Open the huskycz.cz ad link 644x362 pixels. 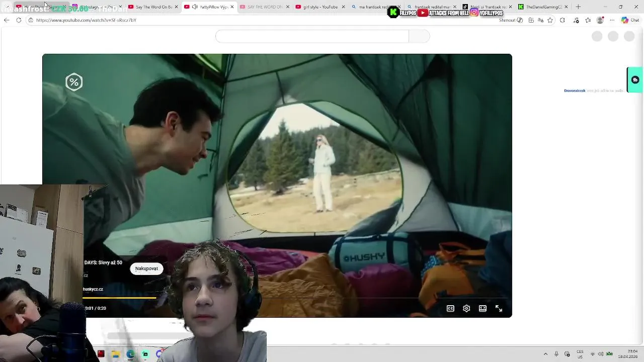pyautogui.click(x=93, y=289)
